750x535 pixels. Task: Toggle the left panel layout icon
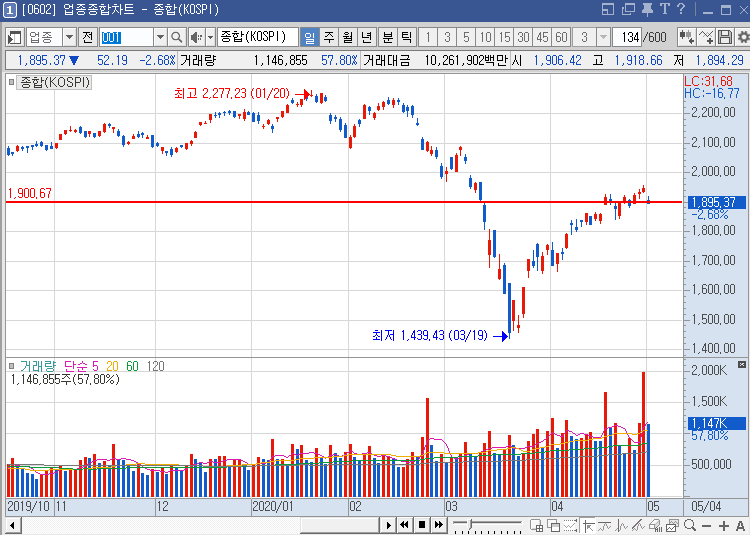pyautogui.click(x=14, y=37)
